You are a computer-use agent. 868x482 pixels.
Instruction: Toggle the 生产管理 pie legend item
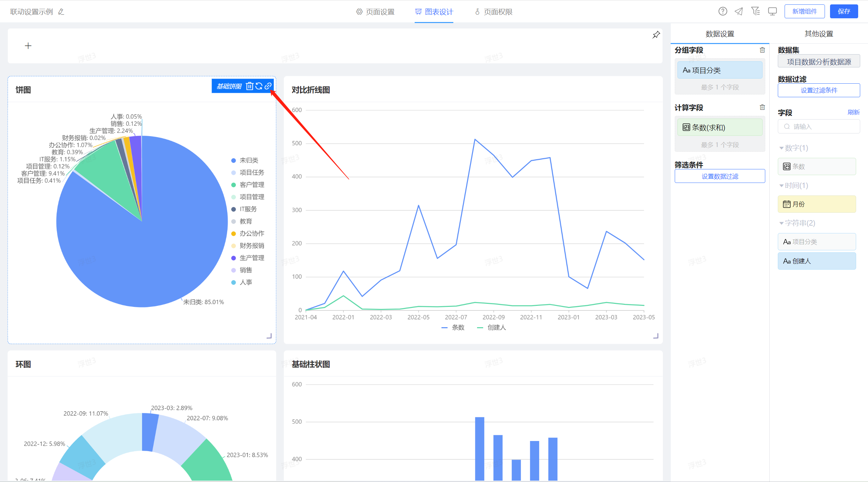(x=248, y=258)
